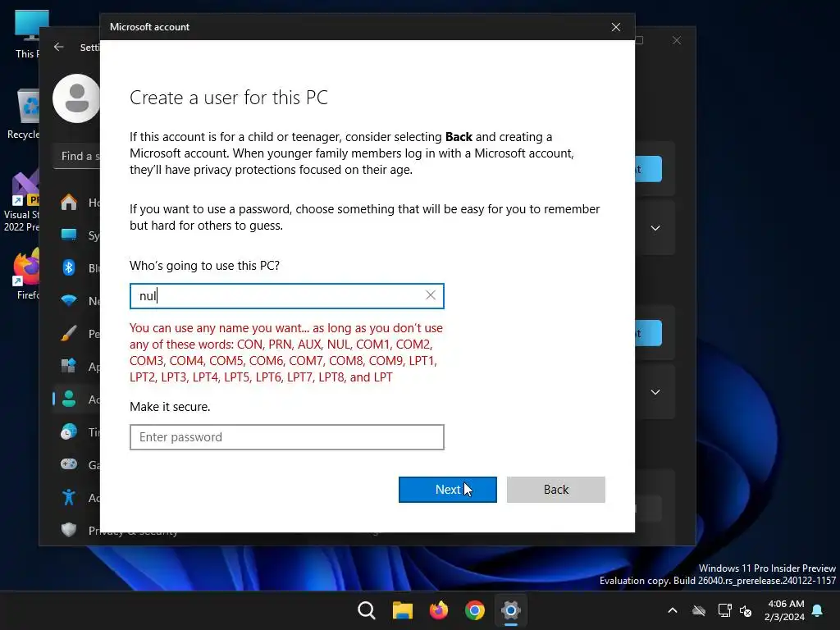The width and height of the screenshot is (840, 630).
Task: Open notifications bell icon
Action: point(818,610)
